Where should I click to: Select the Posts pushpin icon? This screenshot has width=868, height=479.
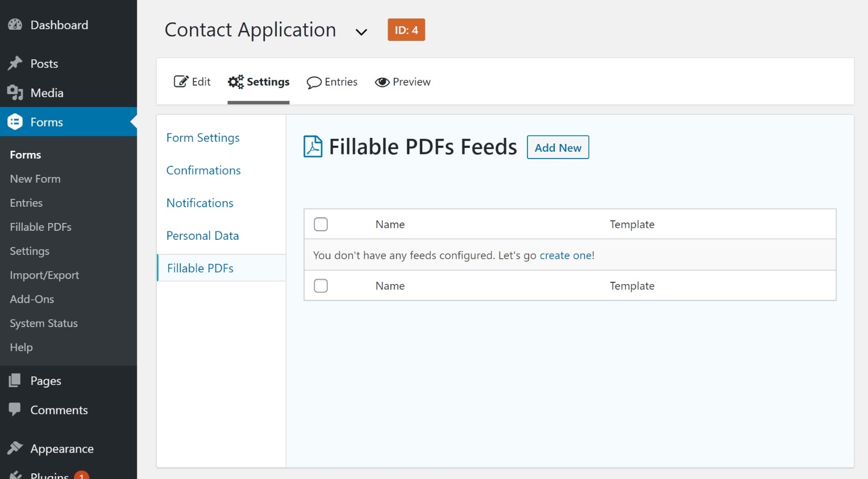[15, 63]
